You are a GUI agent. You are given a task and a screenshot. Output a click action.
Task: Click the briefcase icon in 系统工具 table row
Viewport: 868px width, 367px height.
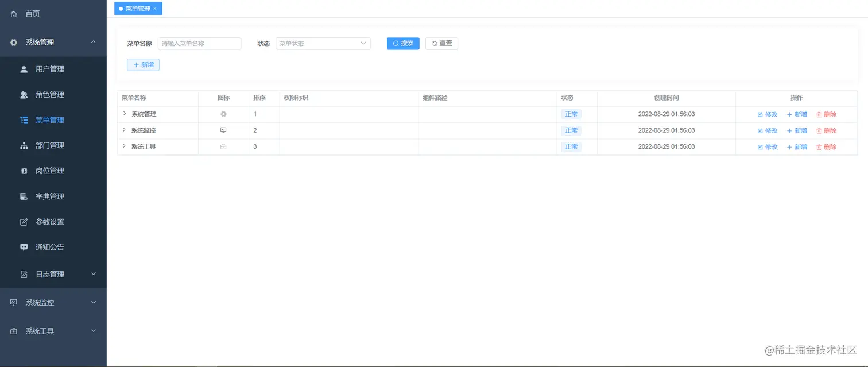click(x=223, y=146)
